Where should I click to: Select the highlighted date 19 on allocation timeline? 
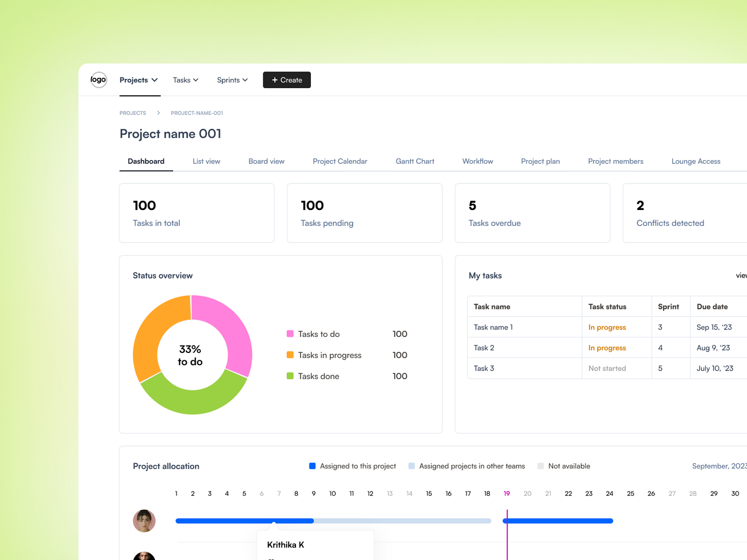click(x=507, y=493)
